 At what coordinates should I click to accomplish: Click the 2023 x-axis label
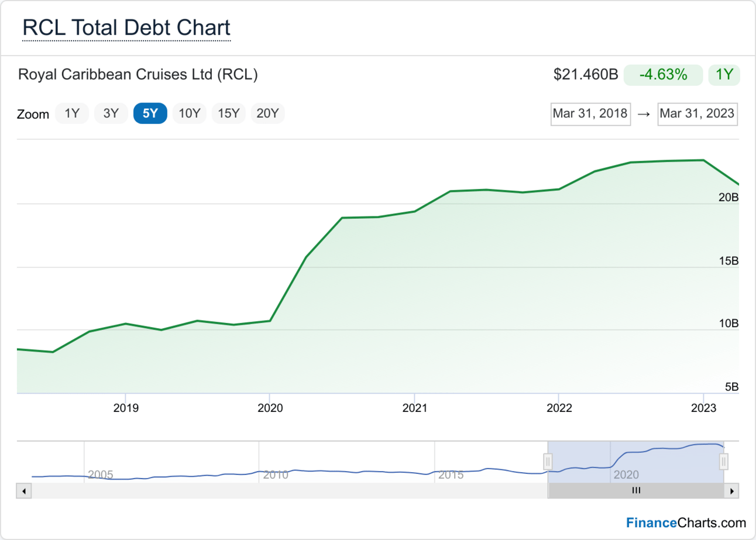click(x=703, y=408)
